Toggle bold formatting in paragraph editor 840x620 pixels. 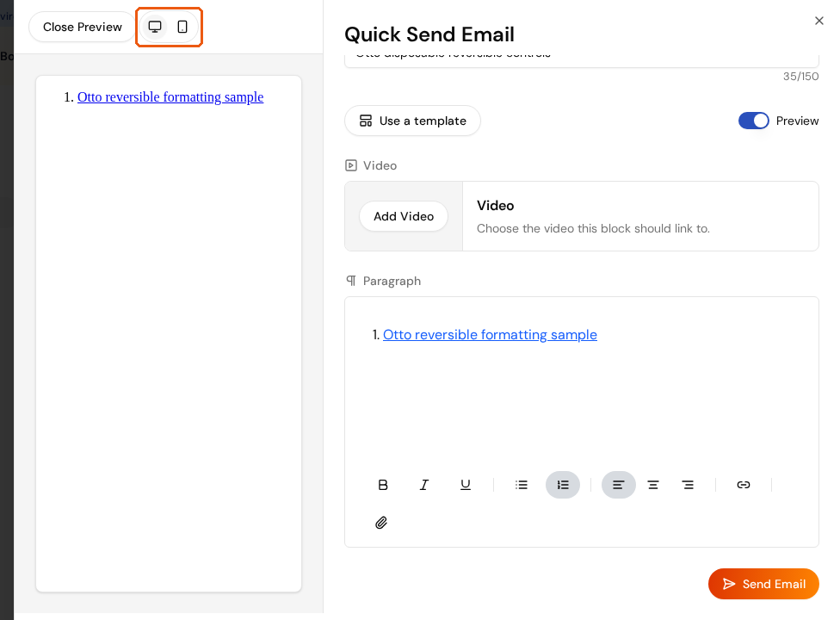tap(382, 485)
